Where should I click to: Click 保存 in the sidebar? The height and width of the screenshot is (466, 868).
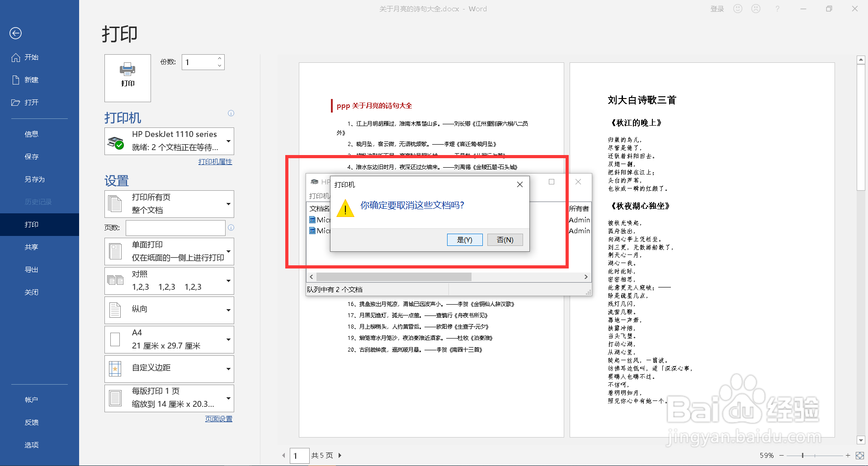tap(32, 157)
